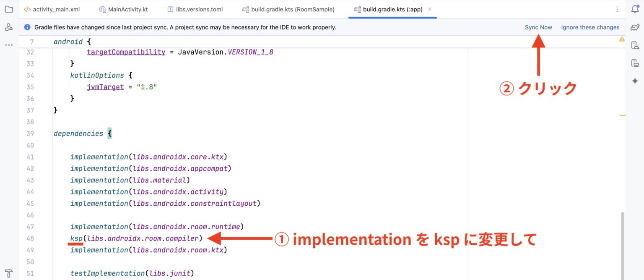Click Ignore these changes link
This screenshot has width=644, height=280.
[590, 27]
